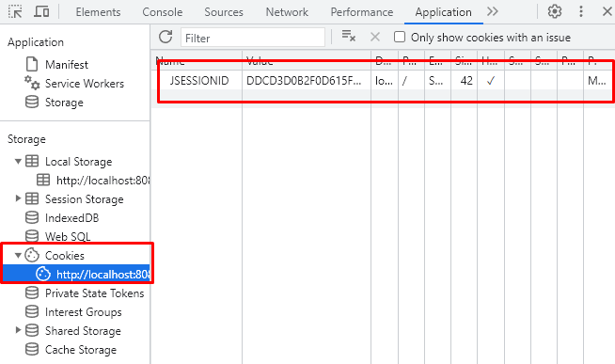Select IndexedDB in storage tree
Viewport: 615px width, 364px height.
[x=71, y=218]
